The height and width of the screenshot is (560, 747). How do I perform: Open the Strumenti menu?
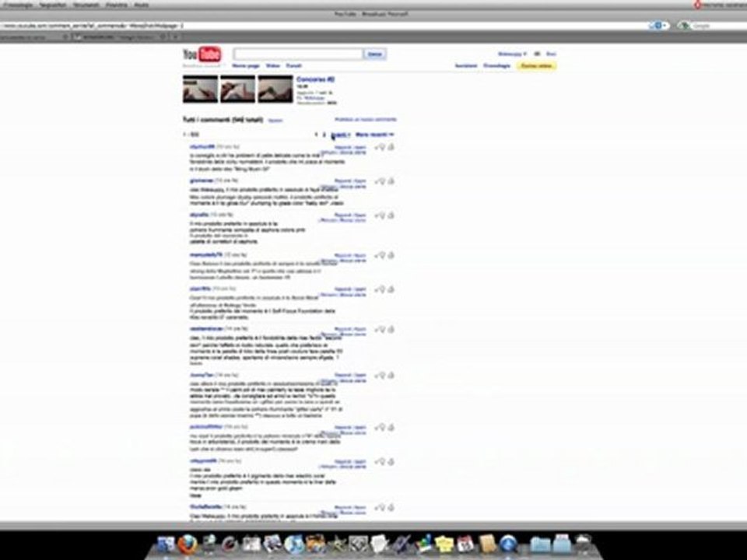click(86, 5)
